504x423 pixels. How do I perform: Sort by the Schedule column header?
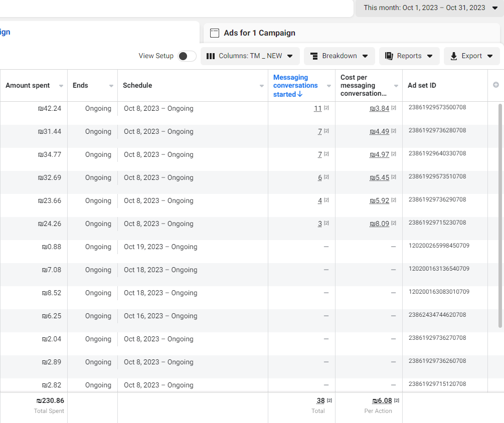point(137,85)
